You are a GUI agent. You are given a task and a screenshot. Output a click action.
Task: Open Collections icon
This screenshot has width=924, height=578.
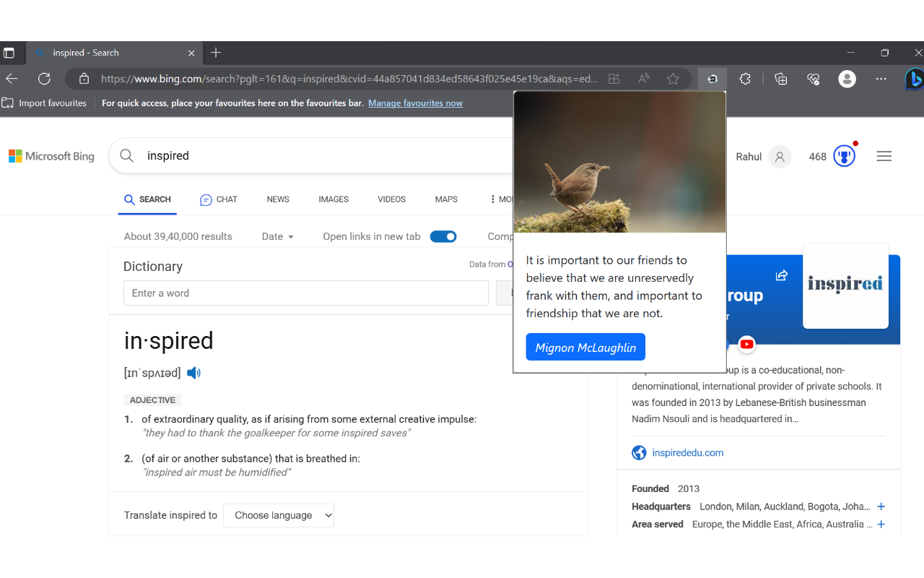point(780,79)
